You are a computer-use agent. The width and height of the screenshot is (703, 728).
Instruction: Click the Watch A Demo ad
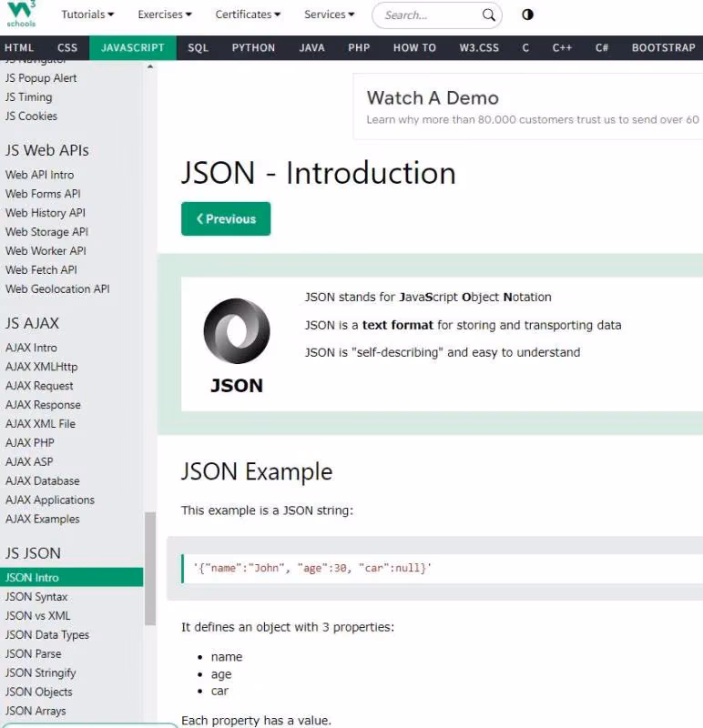coord(528,106)
